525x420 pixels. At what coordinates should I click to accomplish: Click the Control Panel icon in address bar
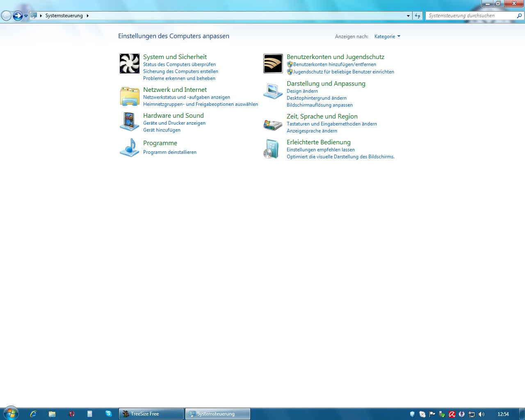point(34,16)
